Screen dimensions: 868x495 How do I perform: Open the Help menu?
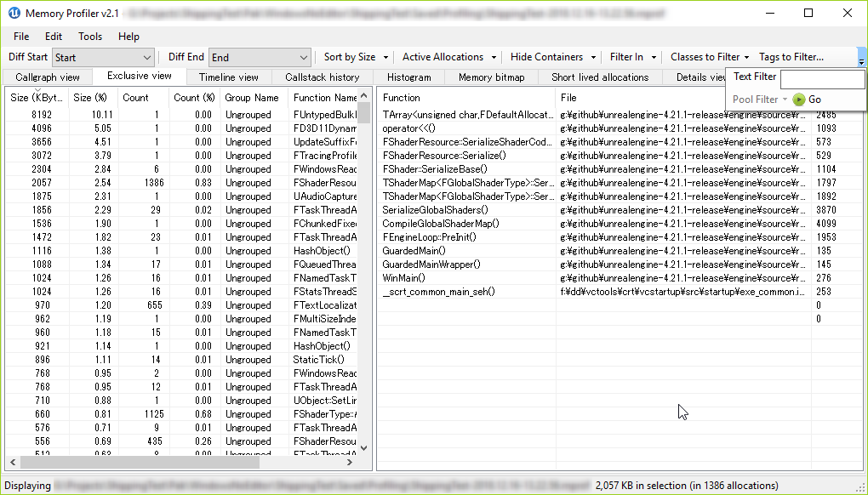[128, 36]
